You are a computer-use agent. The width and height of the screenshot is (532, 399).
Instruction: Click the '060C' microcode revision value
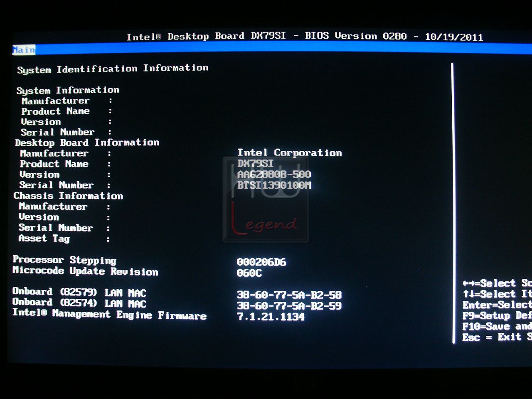pyautogui.click(x=249, y=273)
